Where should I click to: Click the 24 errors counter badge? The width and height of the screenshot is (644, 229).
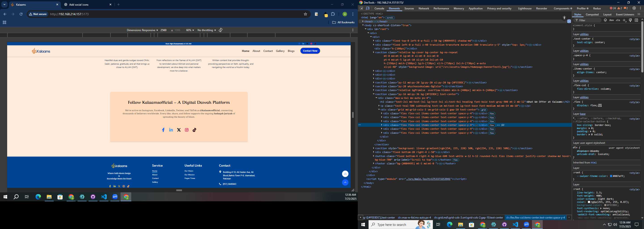pyautogui.click(x=612, y=8)
